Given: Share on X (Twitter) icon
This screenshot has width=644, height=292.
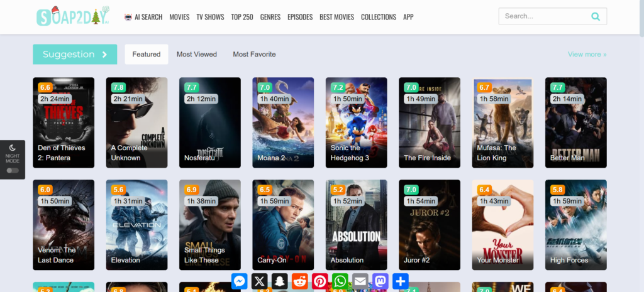Looking at the screenshot, I should pyautogui.click(x=260, y=281).
